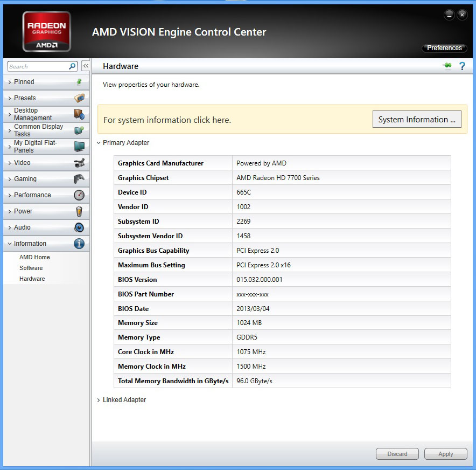Screen dimensions: 476x470
Task: Click the Radeon Graphics AMD logo
Action: [x=46, y=32]
